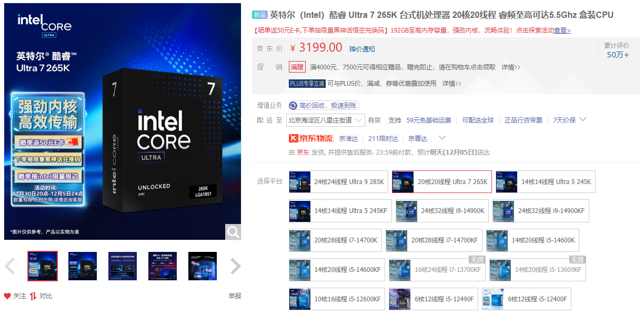Click the 正品行货带票 service text

(x=523, y=120)
